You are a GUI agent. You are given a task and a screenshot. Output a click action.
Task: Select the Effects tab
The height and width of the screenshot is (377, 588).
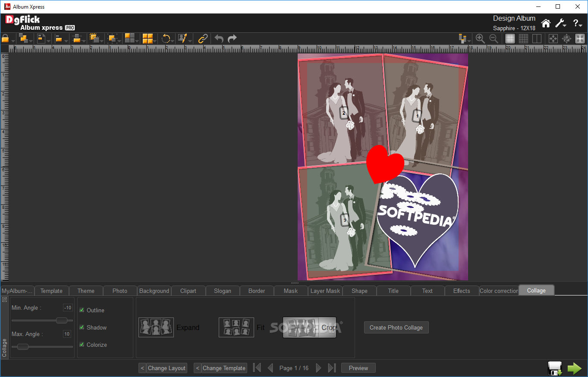(462, 291)
